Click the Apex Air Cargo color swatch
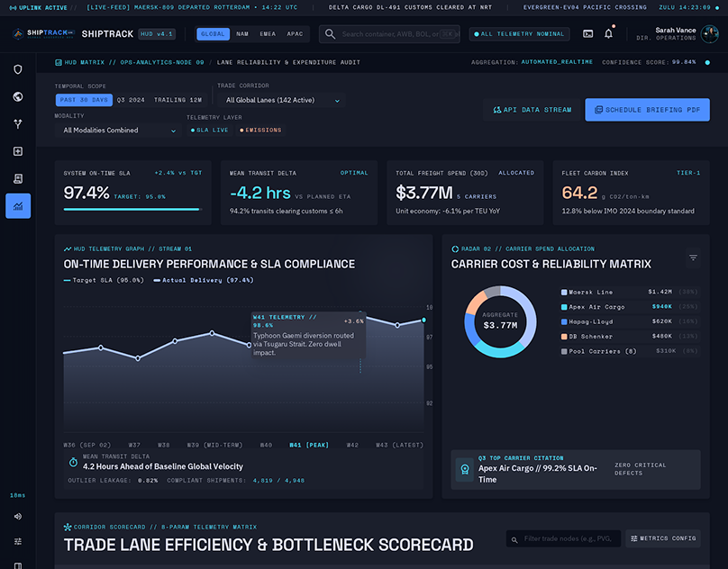Viewport: 728px width, 569px height. click(x=564, y=307)
